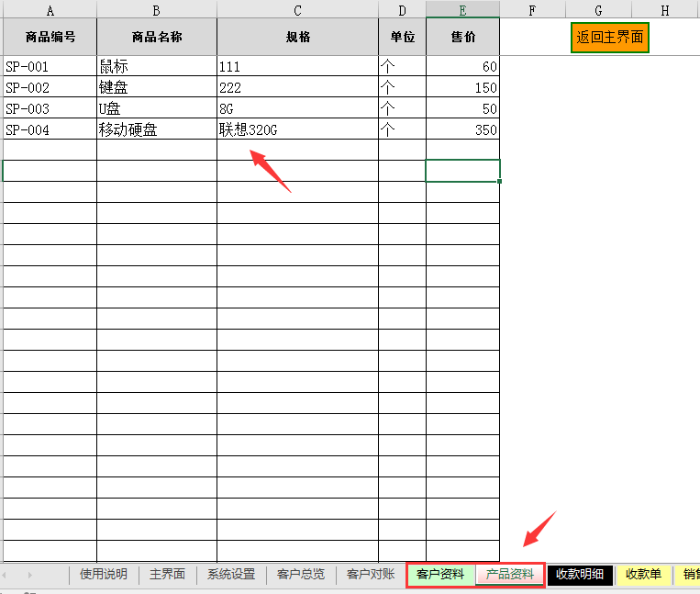Click the 个 unit cell in U盘 row
The height and width of the screenshot is (594, 700).
pyautogui.click(x=402, y=108)
